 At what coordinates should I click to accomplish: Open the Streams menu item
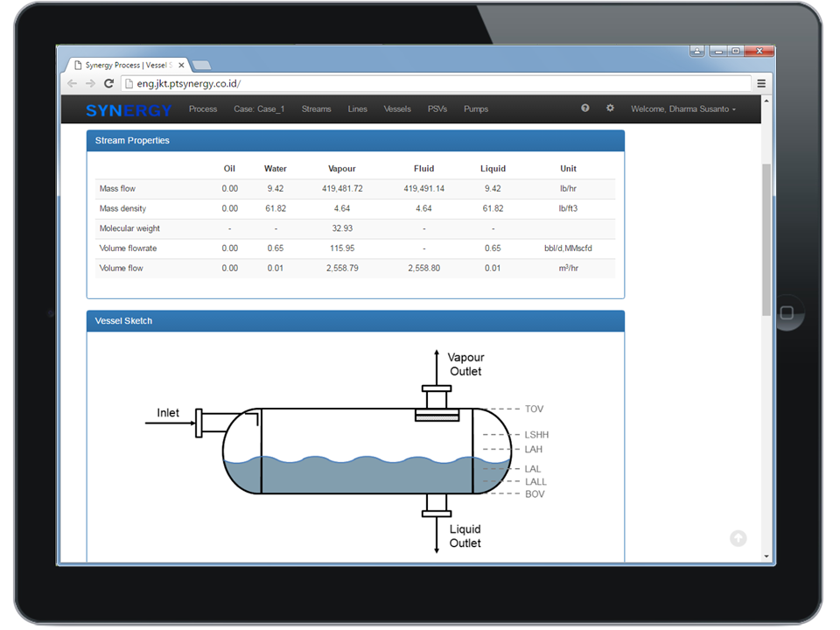coord(316,109)
